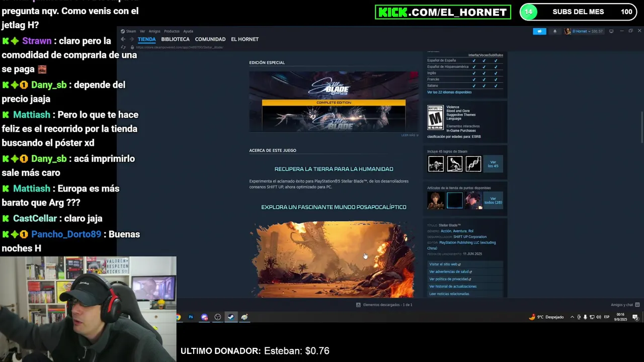Click Ver los 22 idiomas disponibles
This screenshot has width=644, height=362.
449,93
